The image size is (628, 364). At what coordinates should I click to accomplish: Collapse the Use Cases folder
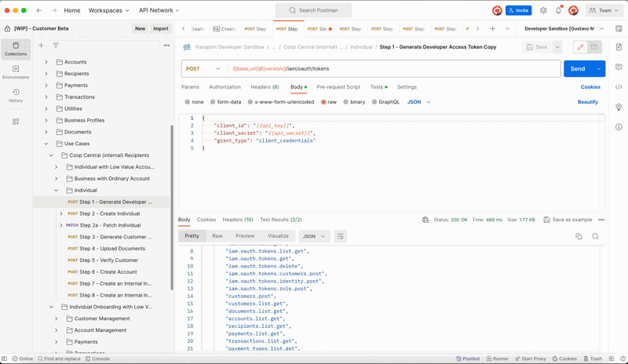(46, 144)
